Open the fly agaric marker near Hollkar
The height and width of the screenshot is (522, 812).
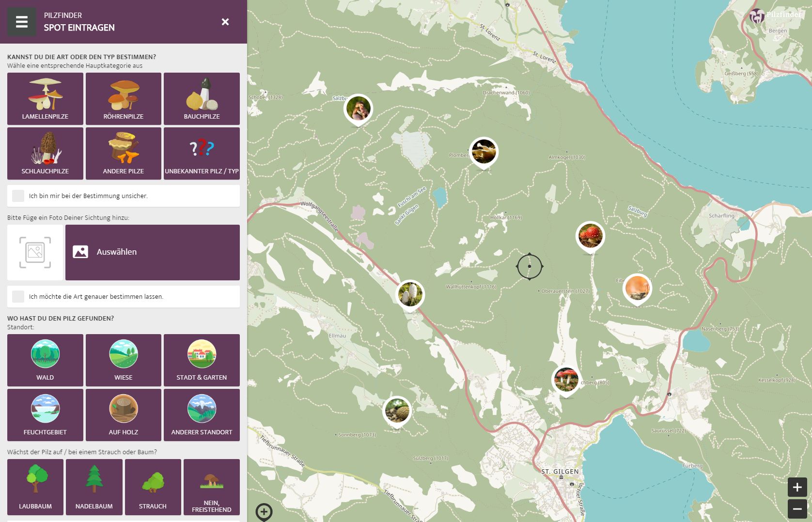click(590, 236)
